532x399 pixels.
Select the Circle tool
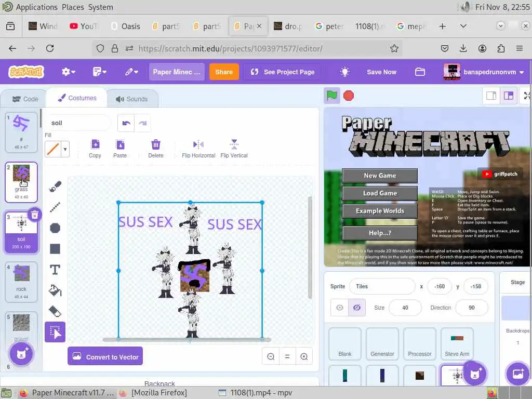tap(55, 228)
